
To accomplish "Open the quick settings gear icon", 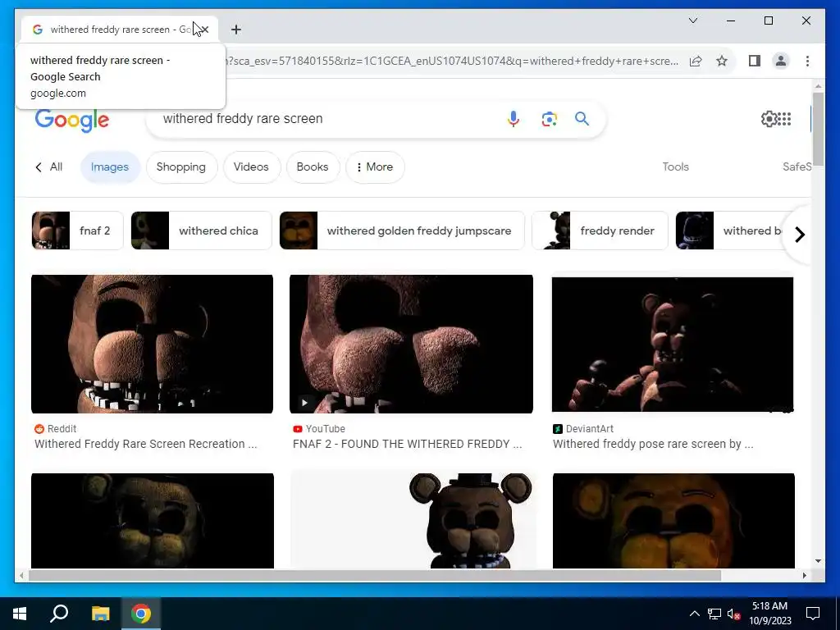I will point(769,118).
